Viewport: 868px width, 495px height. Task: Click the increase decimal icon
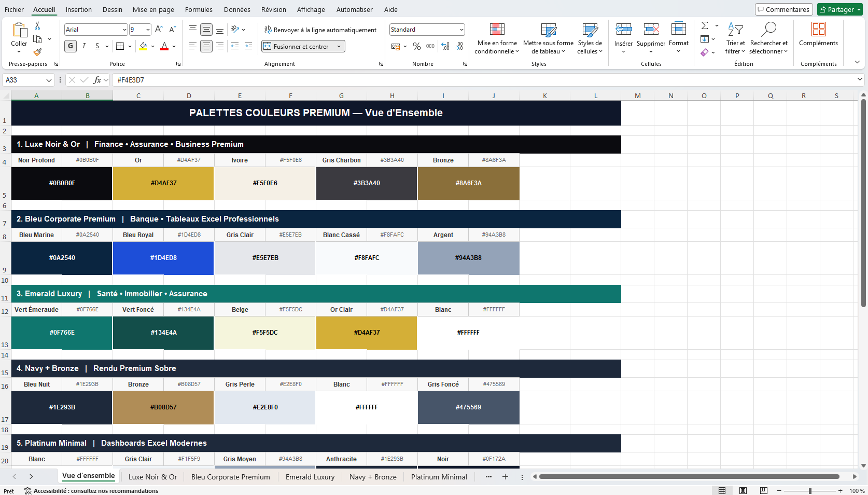[x=445, y=46]
